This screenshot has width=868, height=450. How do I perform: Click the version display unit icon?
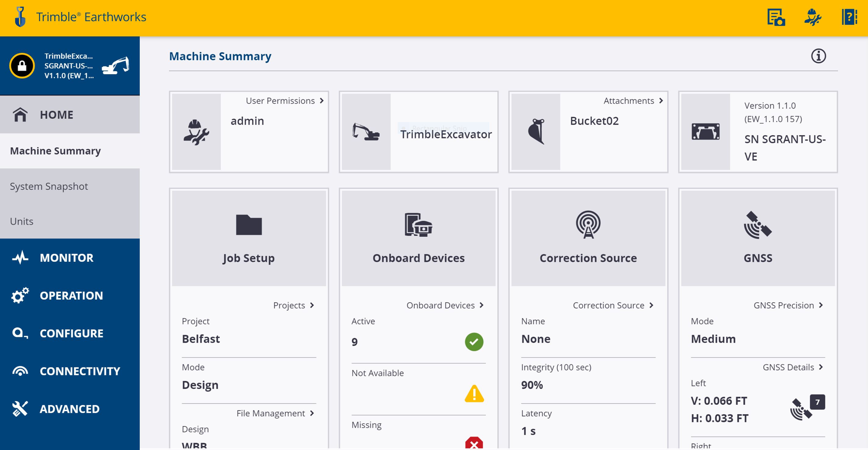tap(705, 132)
